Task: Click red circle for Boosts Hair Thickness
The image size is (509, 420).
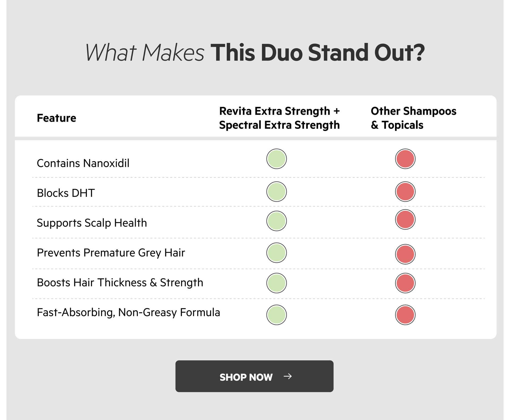Action: point(405,283)
